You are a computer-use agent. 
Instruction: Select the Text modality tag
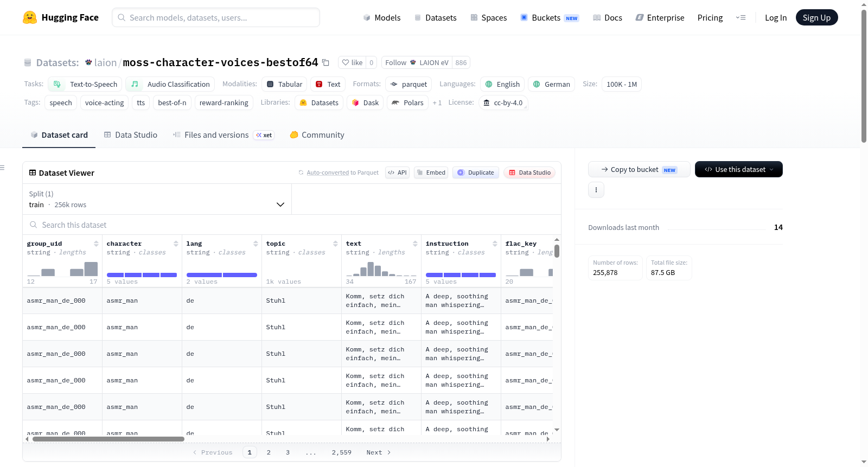tap(328, 84)
